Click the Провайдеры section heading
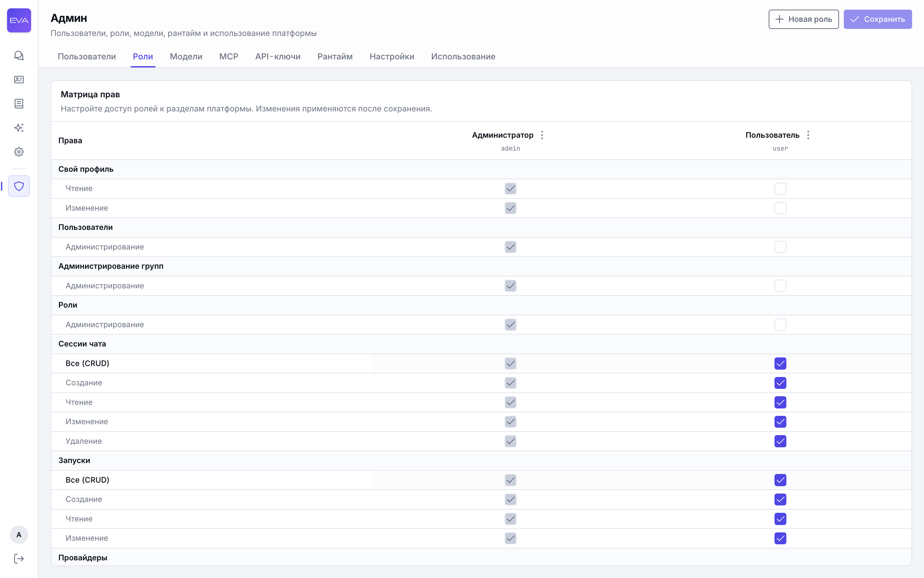Image resolution: width=924 pixels, height=578 pixels. click(83, 557)
